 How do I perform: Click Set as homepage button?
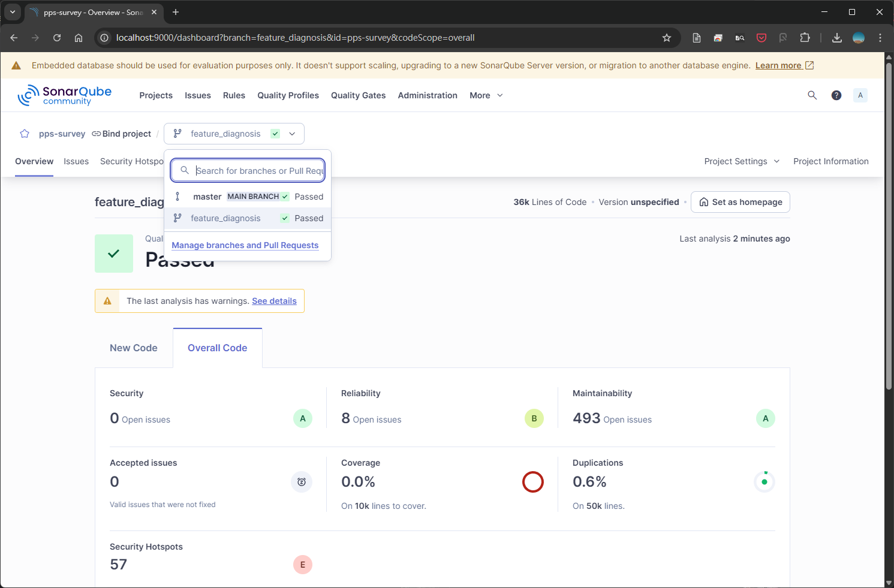coord(740,202)
